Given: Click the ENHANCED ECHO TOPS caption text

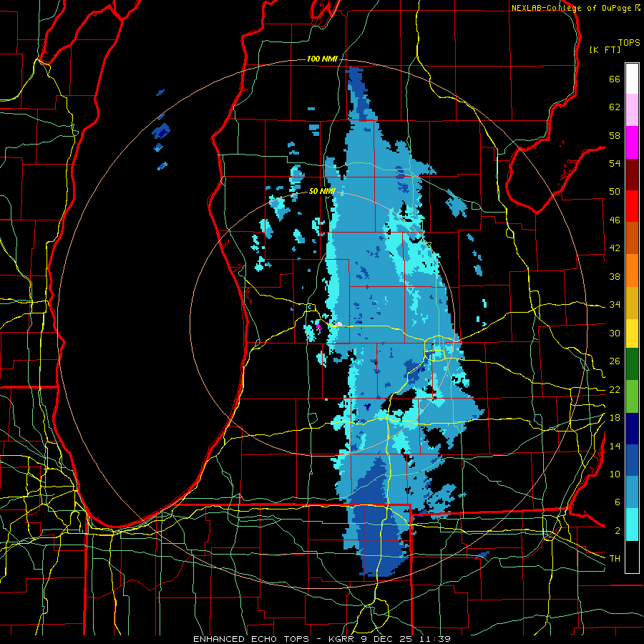Looking at the screenshot, I should [x=253, y=639].
